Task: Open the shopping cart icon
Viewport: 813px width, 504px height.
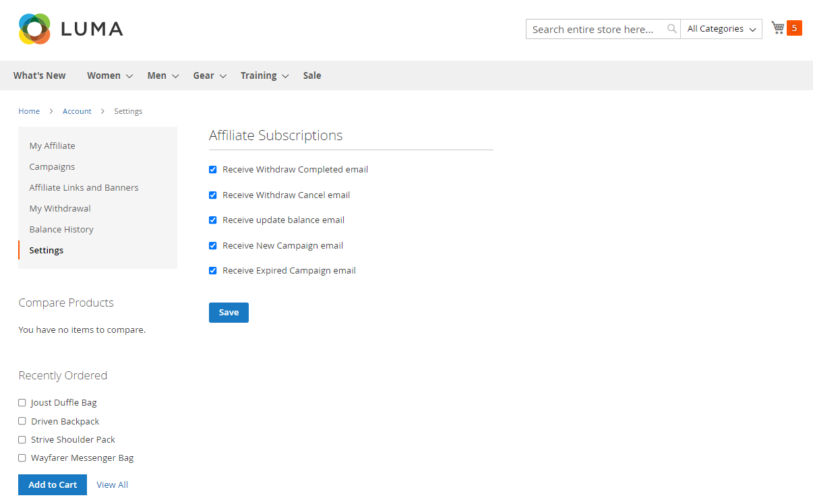Action: (778, 28)
